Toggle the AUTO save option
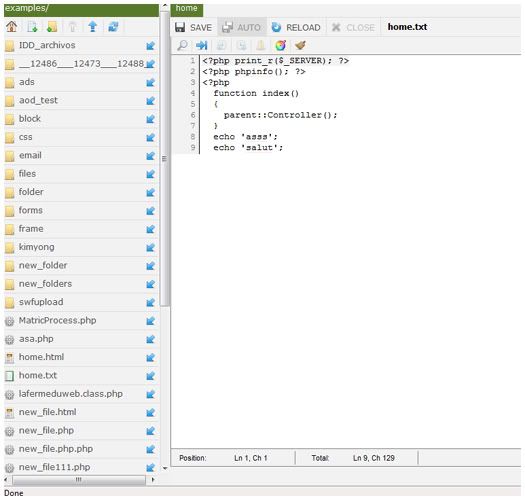 click(x=241, y=27)
